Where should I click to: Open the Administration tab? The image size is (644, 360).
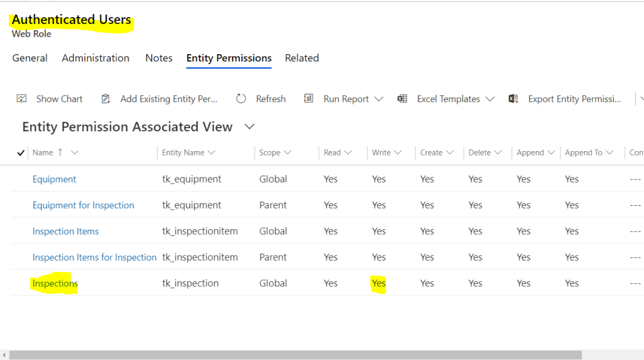coord(96,58)
